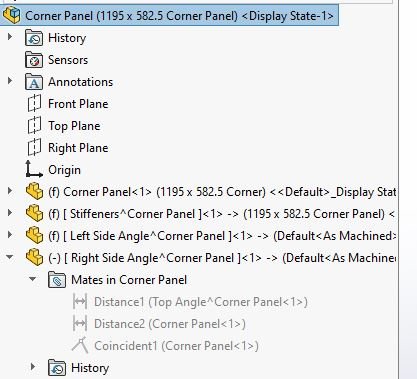This screenshot has height=379, width=417.
Task: Select the Top Plane icon
Action: (x=34, y=126)
